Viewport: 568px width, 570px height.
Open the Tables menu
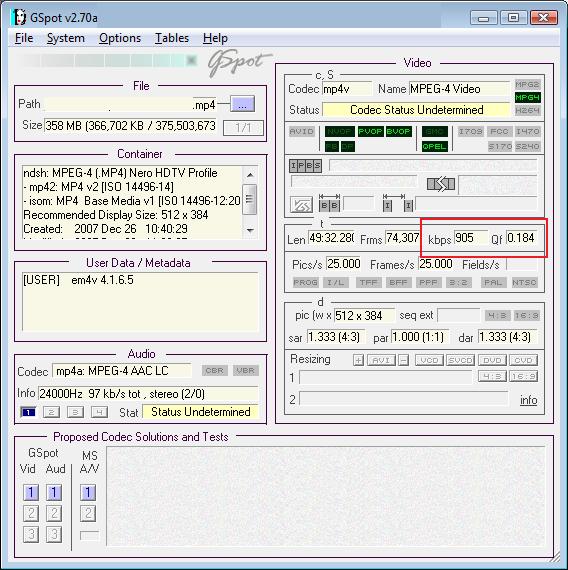pyautogui.click(x=172, y=38)
